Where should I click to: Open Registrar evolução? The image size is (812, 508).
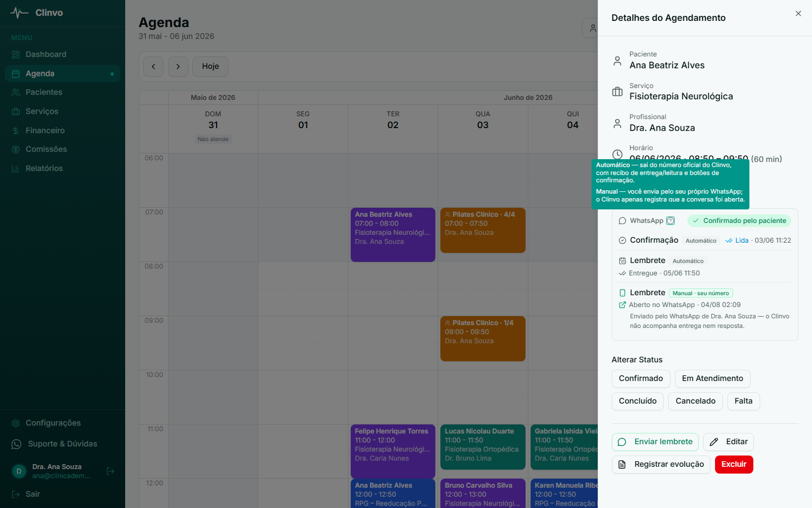661,465
